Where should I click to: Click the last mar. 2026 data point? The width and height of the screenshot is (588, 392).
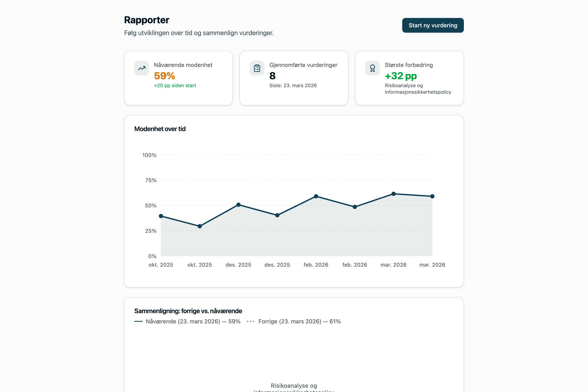coord(432,196)
